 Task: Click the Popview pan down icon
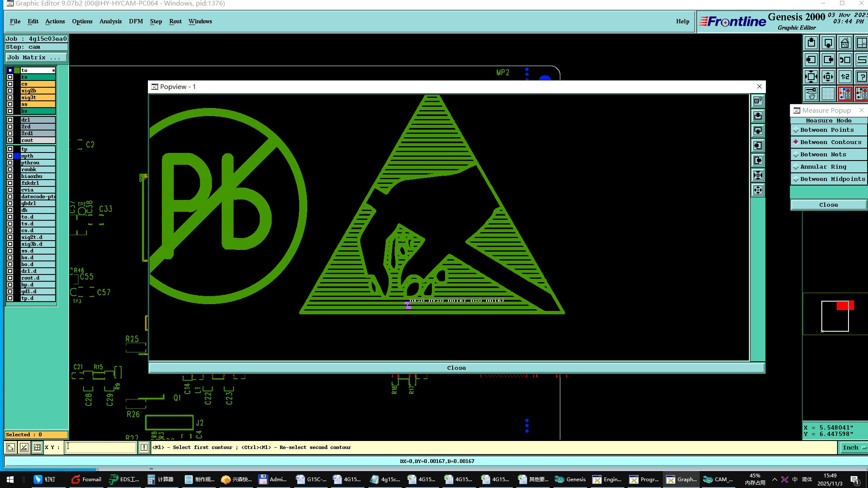coord(758,130)
